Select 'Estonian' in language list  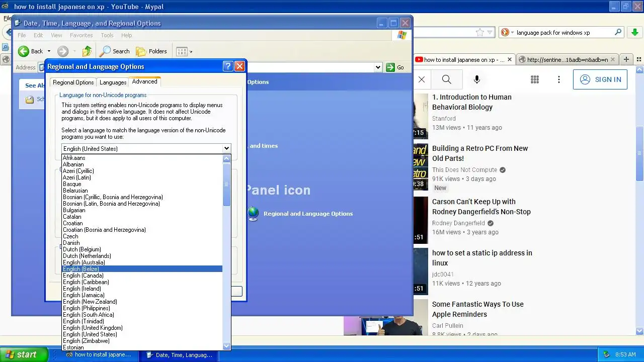tap(142, 347)
